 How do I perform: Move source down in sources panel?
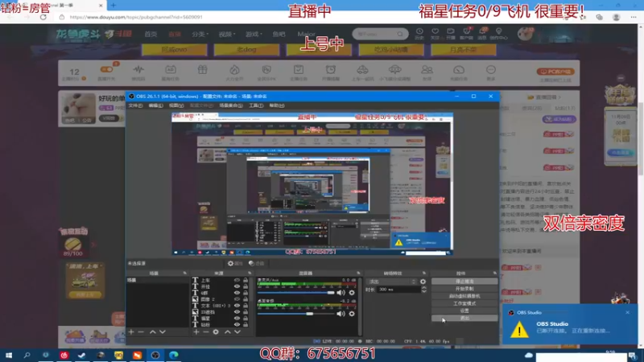coord(237,331)
